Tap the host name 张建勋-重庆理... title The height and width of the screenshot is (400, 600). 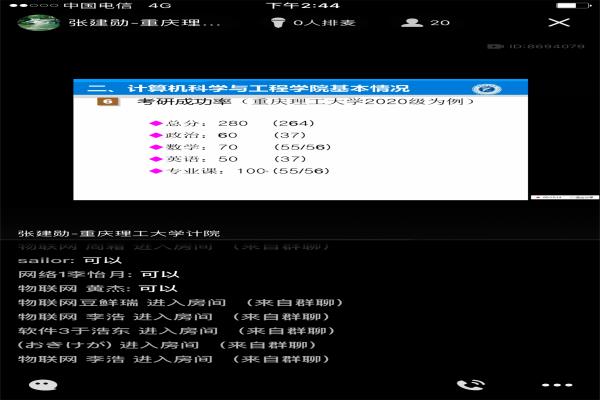tap(145, 23)
